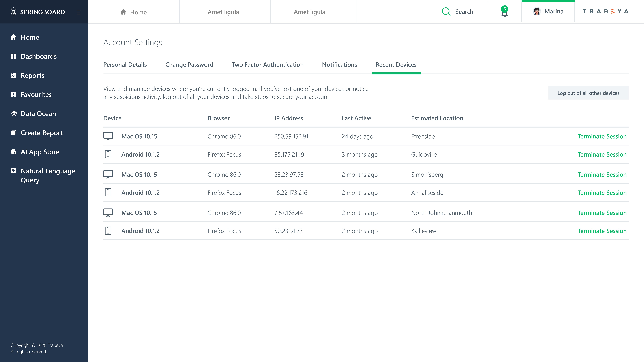The width and height of the screenshot is (644, 362).
Task: Click the Natural Language Query icon
Action: point(14,171)
